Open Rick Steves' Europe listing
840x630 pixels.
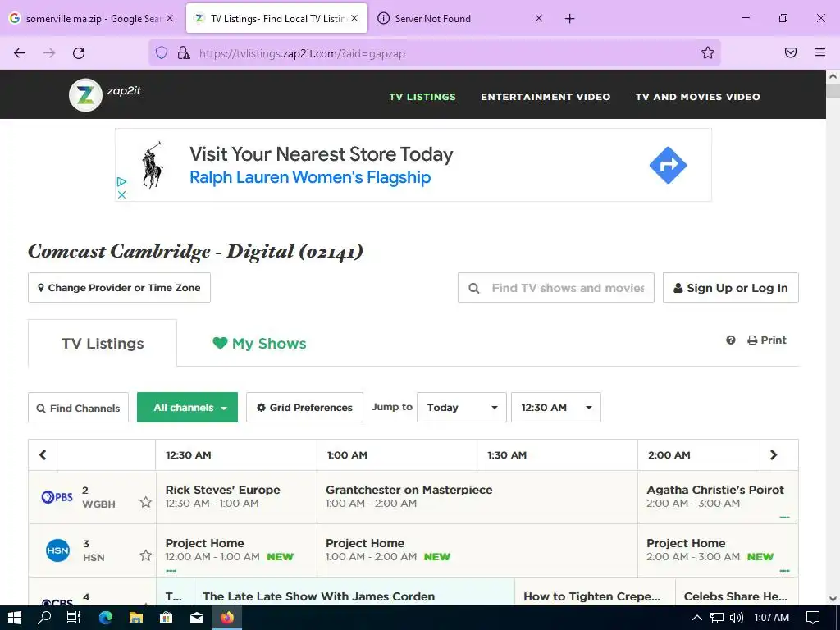coord(236,496)
